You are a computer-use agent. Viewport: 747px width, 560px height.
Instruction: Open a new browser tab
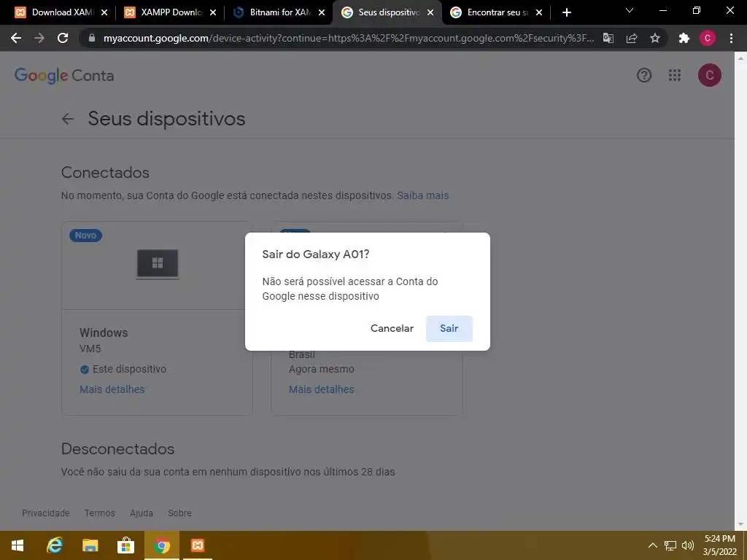(x=566, y=12)
